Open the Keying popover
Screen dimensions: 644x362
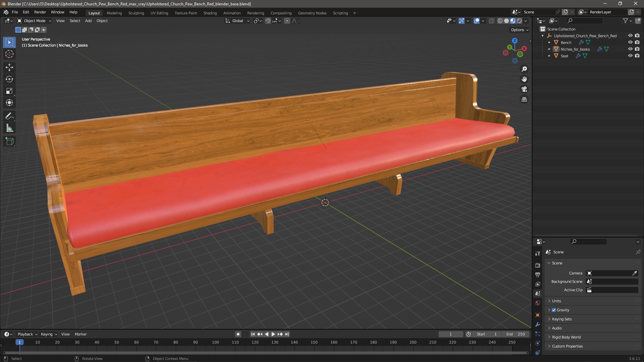(49, 334)
